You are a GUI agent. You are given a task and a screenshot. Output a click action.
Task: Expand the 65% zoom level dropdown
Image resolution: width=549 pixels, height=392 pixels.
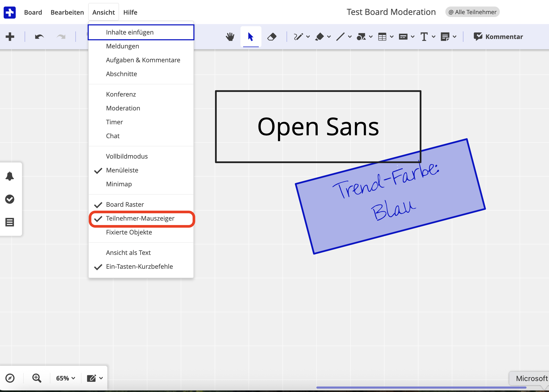(66, 378)
